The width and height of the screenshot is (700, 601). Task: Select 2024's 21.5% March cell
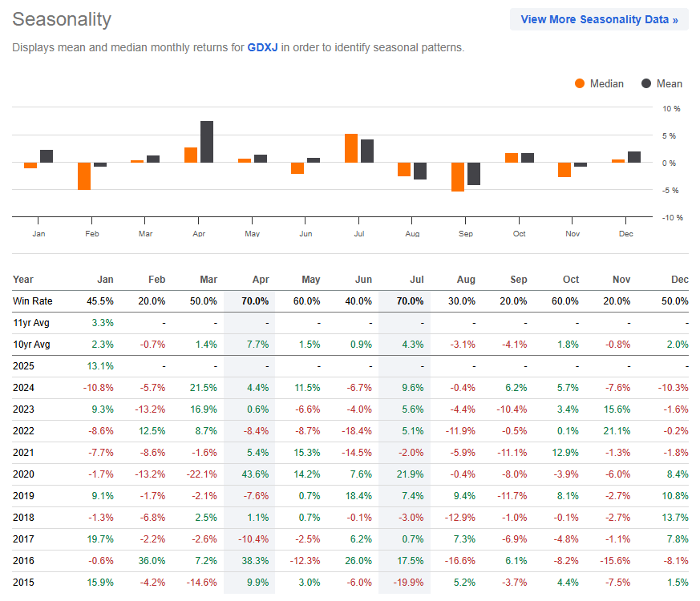[x=203, y=388]
